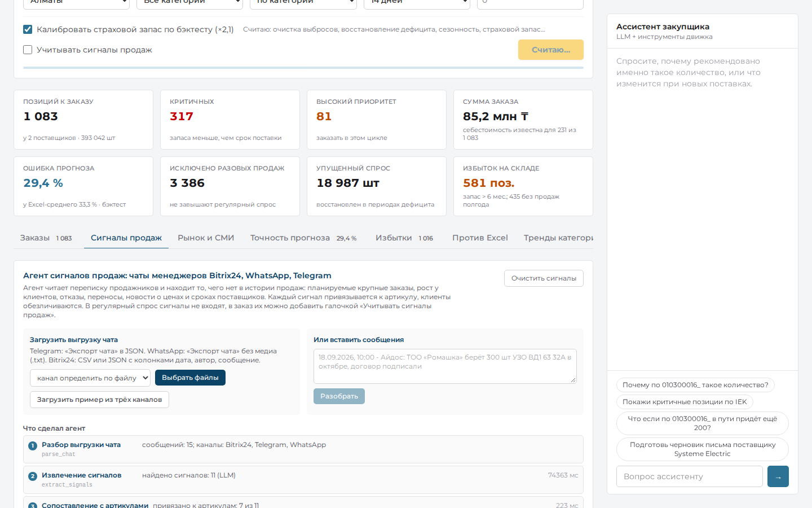The width and height of the screenshot is (812, 508).
Task: Click 'Загрузить пример из трёх каналов'
Action: point(99,400)
